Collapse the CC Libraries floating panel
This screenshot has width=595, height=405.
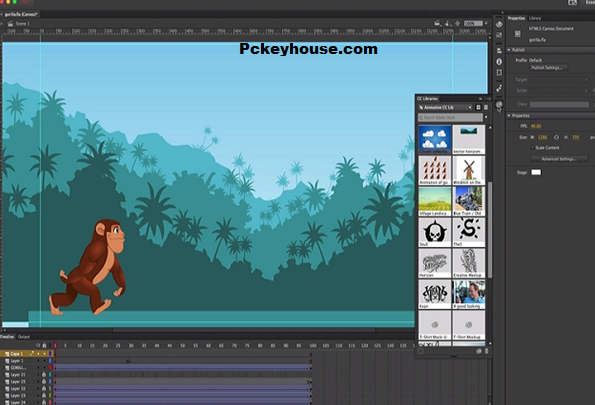[480, 98]
